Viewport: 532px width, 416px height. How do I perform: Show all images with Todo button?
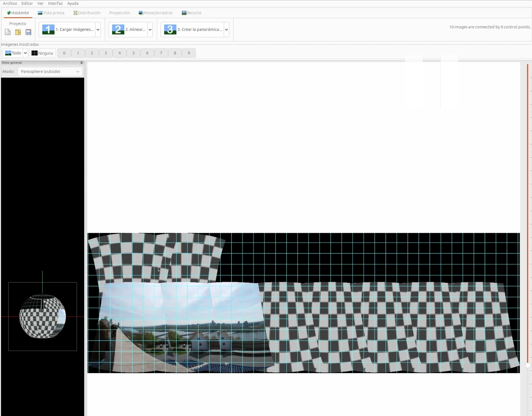(x=13, y=53)
